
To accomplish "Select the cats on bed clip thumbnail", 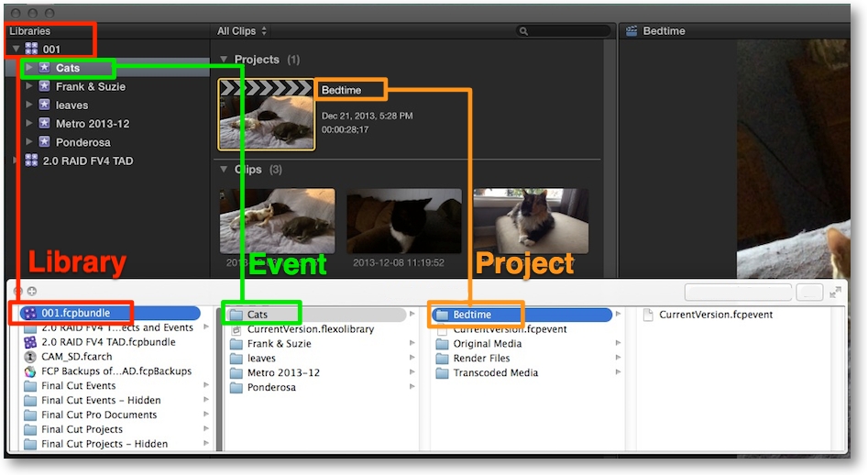I will (278, 221).
